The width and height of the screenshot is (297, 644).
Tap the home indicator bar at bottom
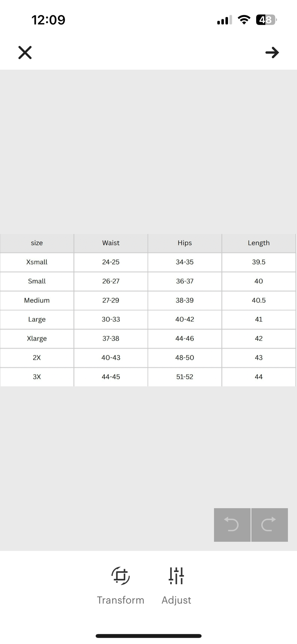click(148, 636)
